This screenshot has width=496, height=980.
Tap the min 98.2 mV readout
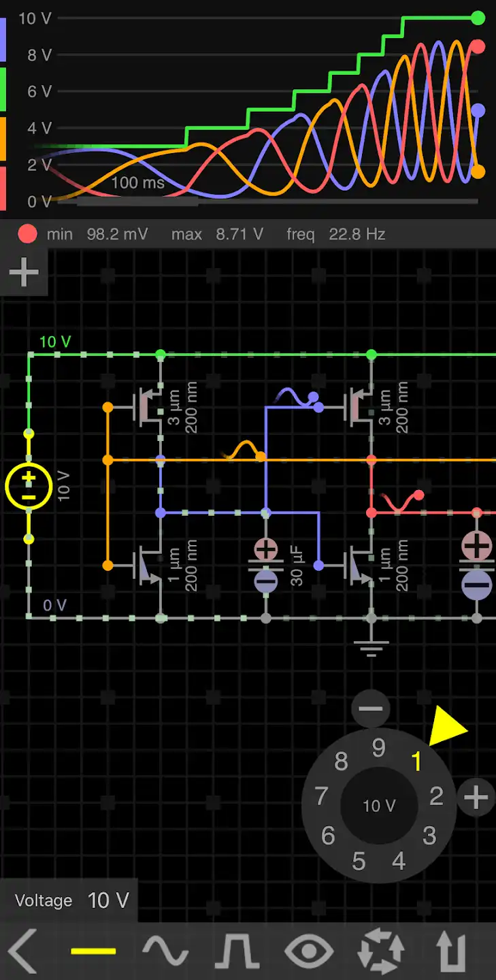(x=97, y=235)
